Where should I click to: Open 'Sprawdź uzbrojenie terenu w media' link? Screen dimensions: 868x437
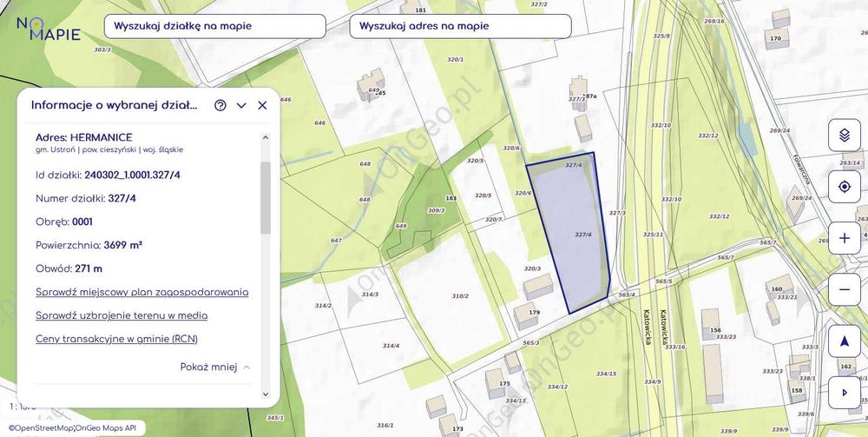click(122, 315)
